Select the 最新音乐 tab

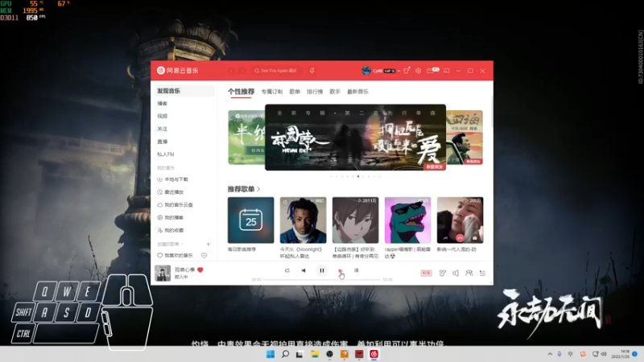[x=357, y=92]
